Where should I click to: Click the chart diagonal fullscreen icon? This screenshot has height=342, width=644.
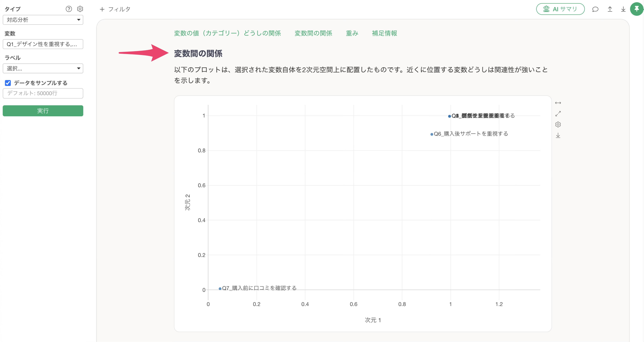click(x=558, y=114)
